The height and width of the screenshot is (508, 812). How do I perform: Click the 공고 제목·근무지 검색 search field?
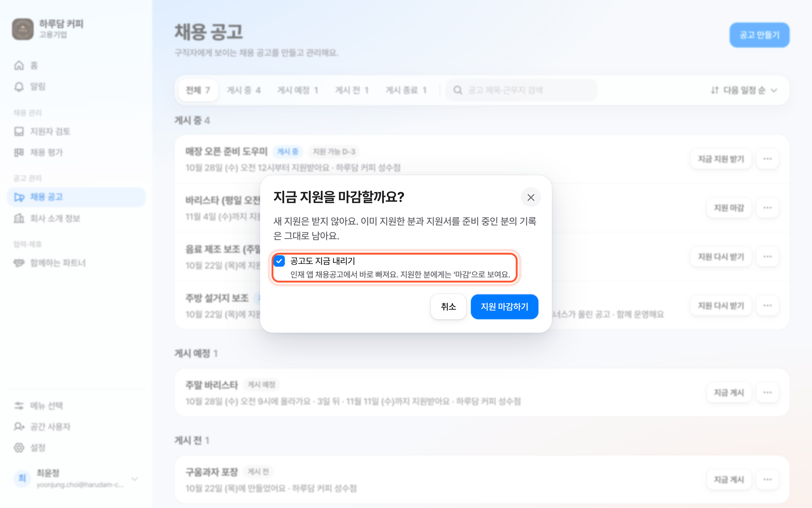coord(521,90)
